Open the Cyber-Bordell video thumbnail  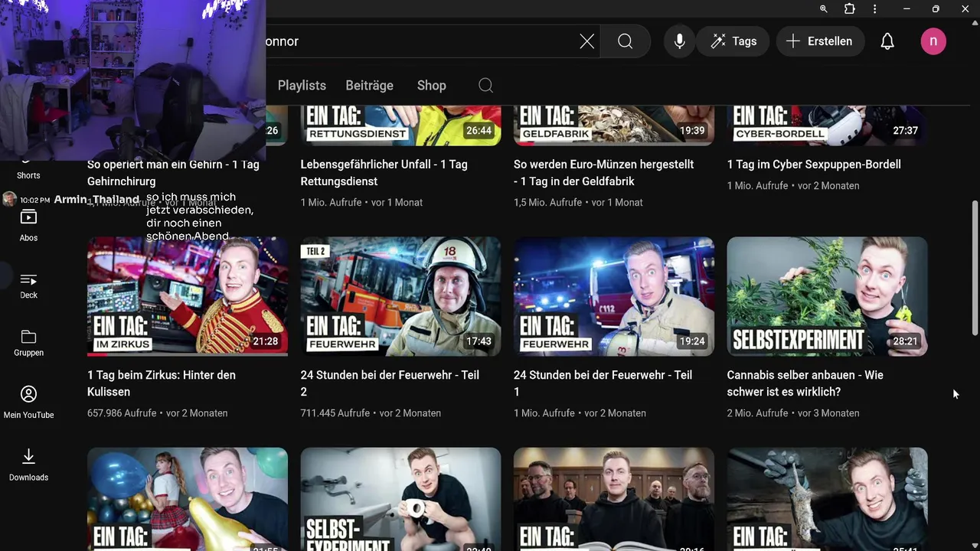(827, 126)
